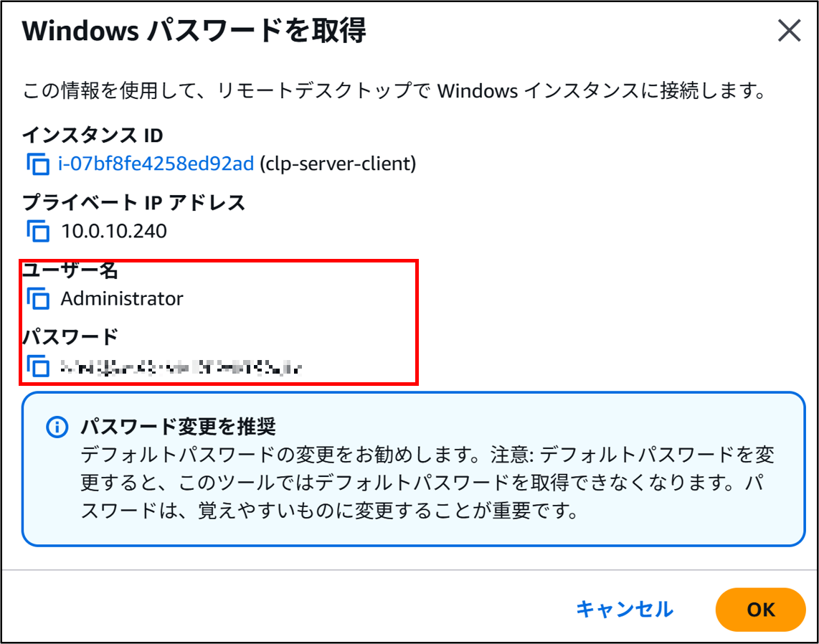Screen dimensions: 819x644
Task: Click the パスワード変更を推奨 heading
Action: pyautogui.click(x=178, y=427)
